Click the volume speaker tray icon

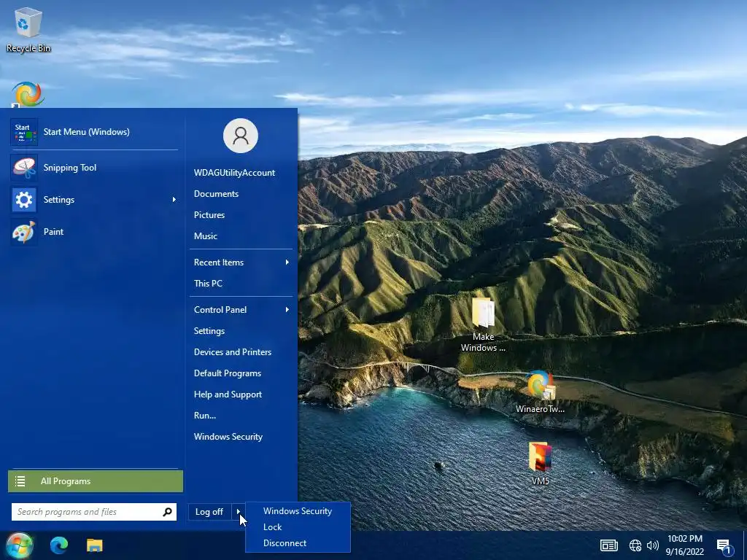click(x=653, y=545)
